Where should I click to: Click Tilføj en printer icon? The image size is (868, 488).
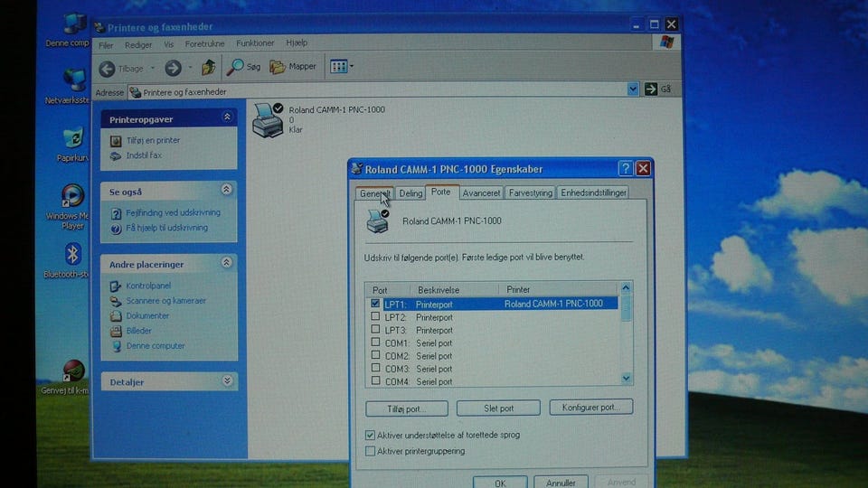pyautogui.click(x=115, y=141)
